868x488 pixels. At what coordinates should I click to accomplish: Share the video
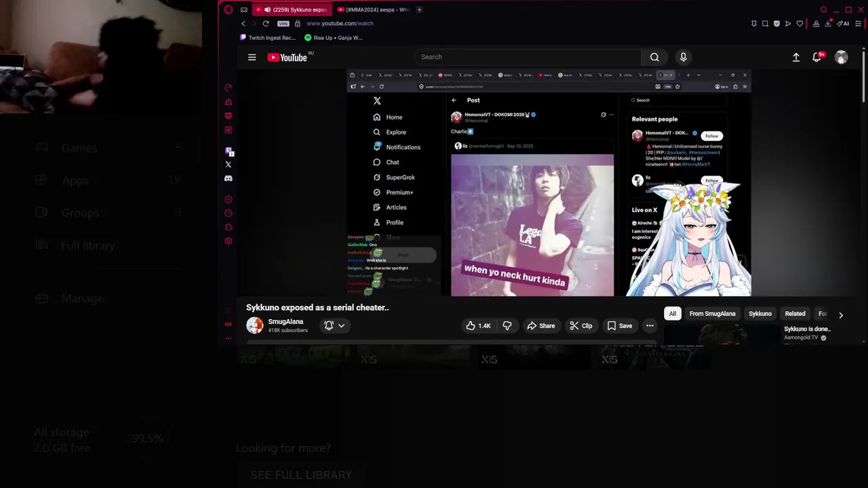540,326
